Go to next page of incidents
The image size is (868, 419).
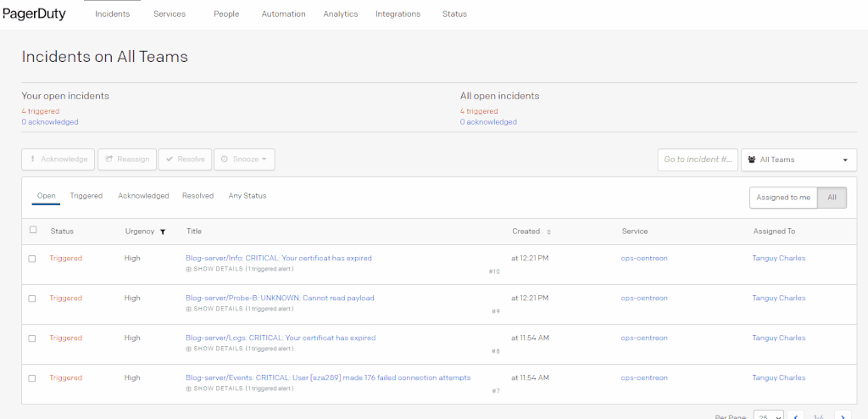(843, 416)
